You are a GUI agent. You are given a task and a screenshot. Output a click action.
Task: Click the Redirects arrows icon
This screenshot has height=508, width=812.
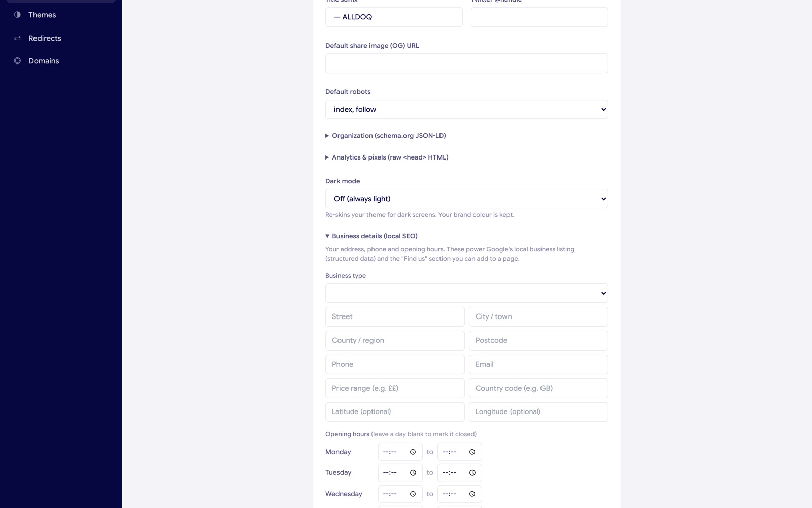pyautogui.click(x=17, y=38)
